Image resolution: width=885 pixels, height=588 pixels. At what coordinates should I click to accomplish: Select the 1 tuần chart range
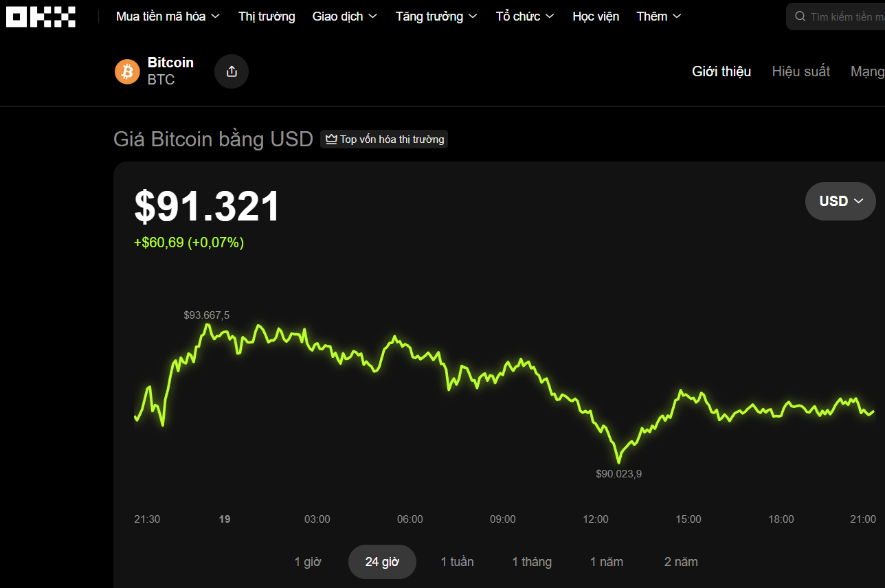pos(457,562)
